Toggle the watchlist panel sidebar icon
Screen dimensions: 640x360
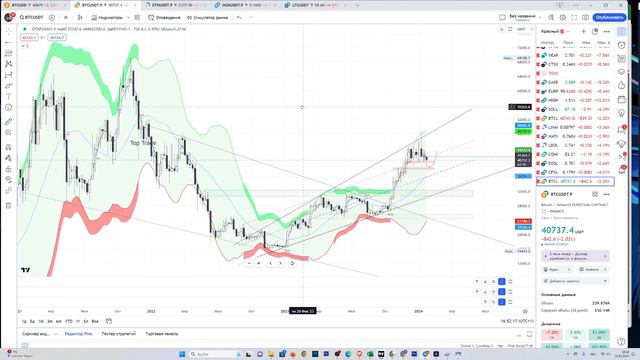pos(622,31)
